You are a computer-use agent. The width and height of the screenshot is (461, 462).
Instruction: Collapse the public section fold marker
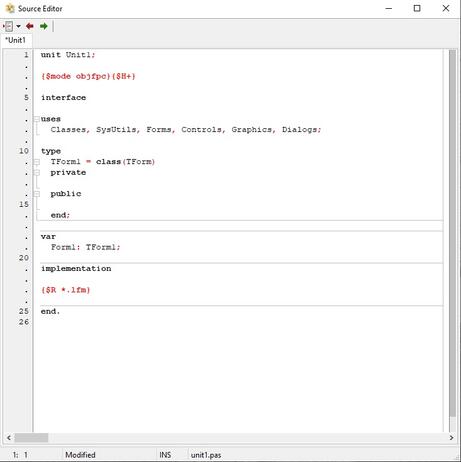pos(37,194)
